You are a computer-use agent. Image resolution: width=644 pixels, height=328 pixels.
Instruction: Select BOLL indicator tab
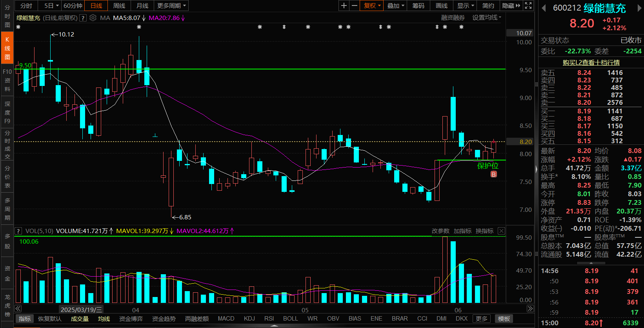[x=291, y=319]
